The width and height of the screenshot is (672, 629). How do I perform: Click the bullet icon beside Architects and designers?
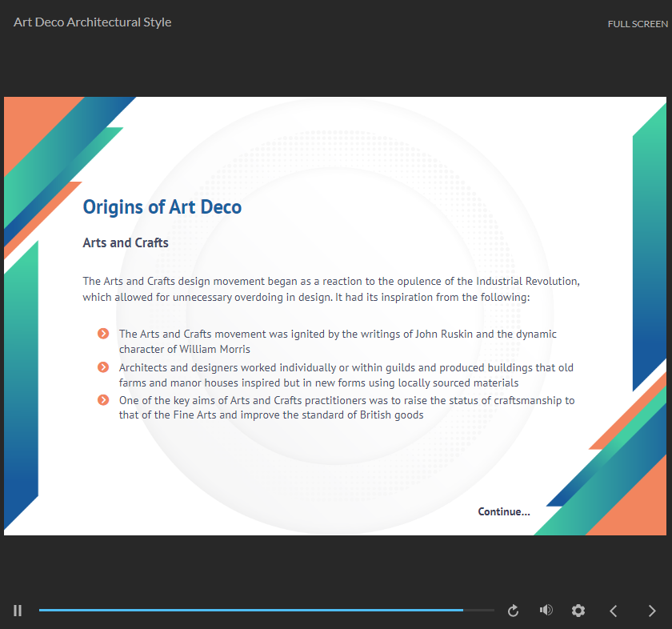[103, 367]
